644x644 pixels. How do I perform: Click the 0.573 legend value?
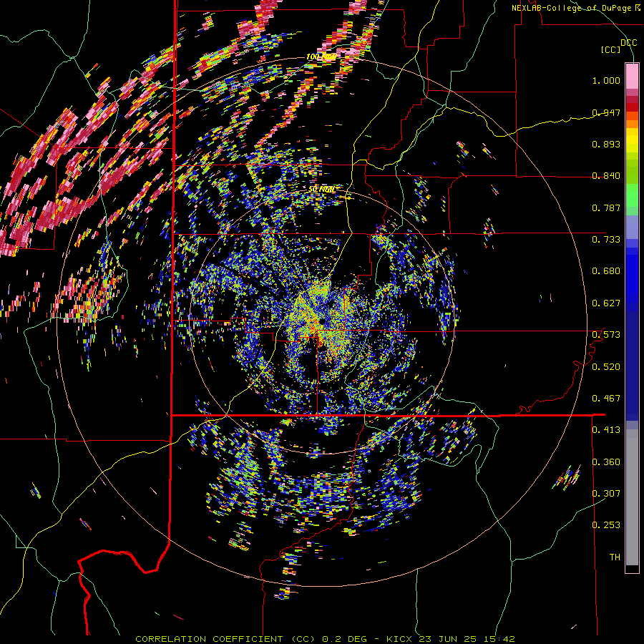(x=606, y=335)
